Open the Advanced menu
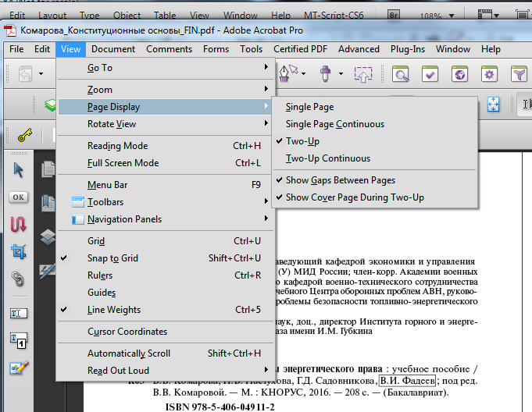 coord(359,49)
